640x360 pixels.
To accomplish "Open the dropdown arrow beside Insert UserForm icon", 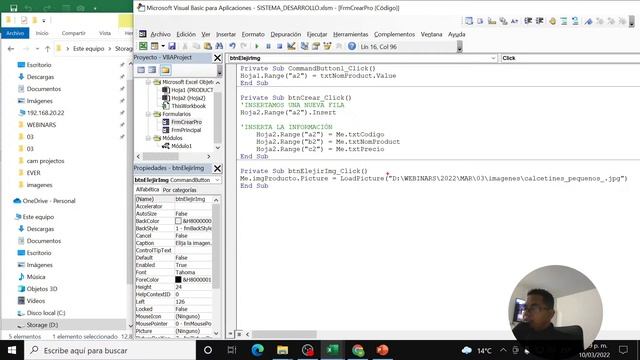I will [x=163, y=46].
